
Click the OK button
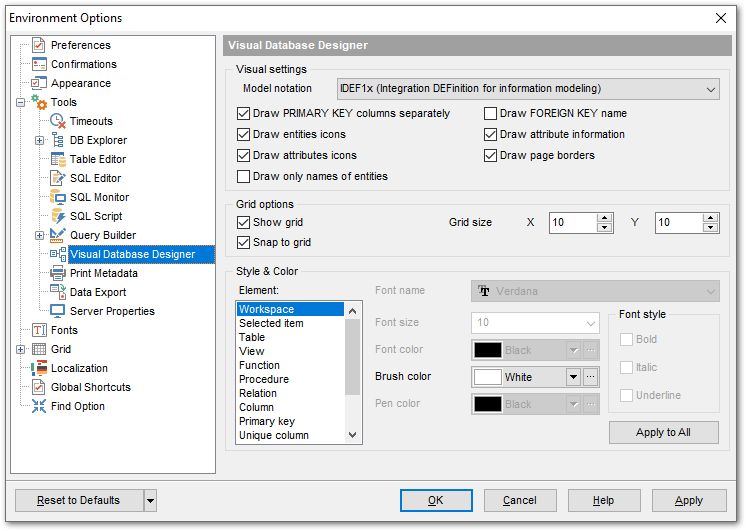(436, 501)
